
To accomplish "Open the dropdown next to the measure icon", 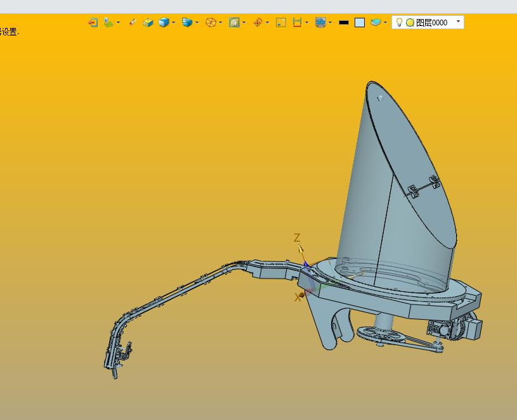I will [307, 23].
